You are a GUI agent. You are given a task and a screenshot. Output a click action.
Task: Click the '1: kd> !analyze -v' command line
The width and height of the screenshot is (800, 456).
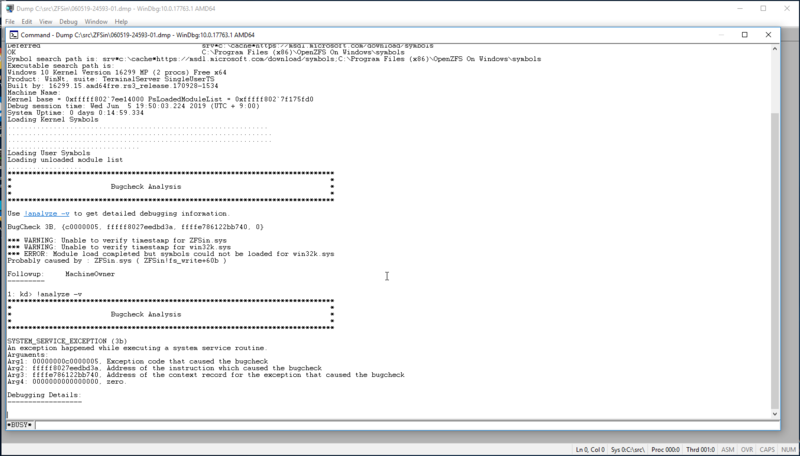tap(44, 294)
